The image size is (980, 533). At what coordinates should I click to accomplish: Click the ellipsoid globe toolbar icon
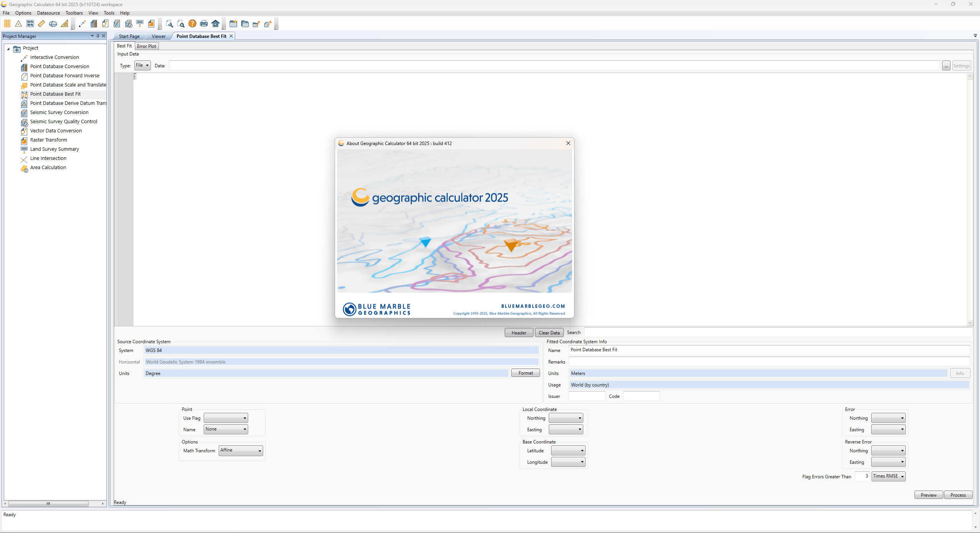click(x=53, y=24)
